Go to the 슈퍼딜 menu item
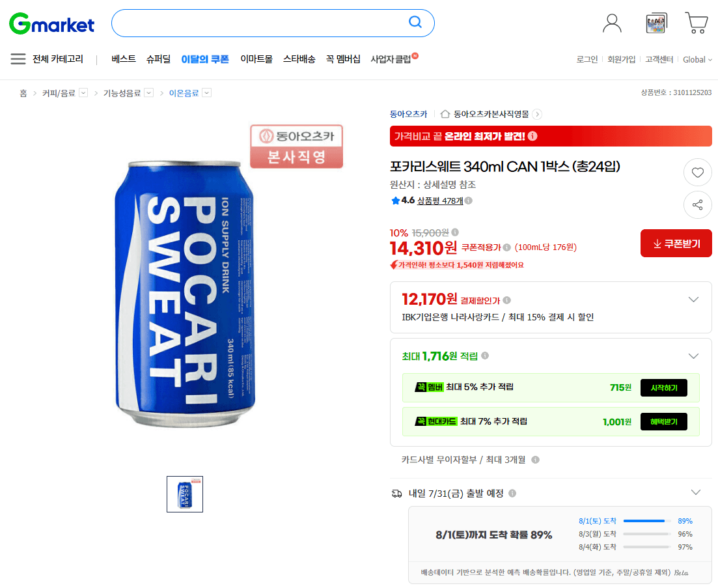 coord(158,59)
